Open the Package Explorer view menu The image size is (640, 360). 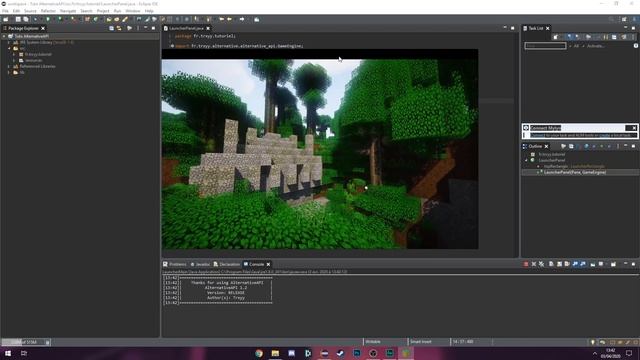click(138, 28)
